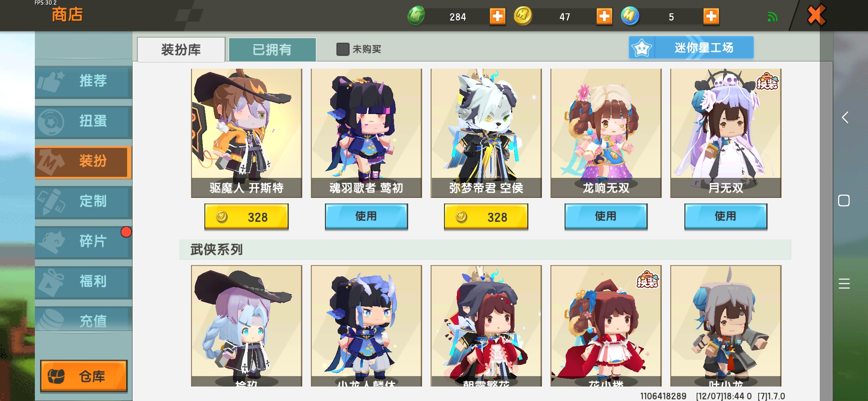Use the 龙响无双 outfit
Viewport: 868px width, 401px height.
606,216
